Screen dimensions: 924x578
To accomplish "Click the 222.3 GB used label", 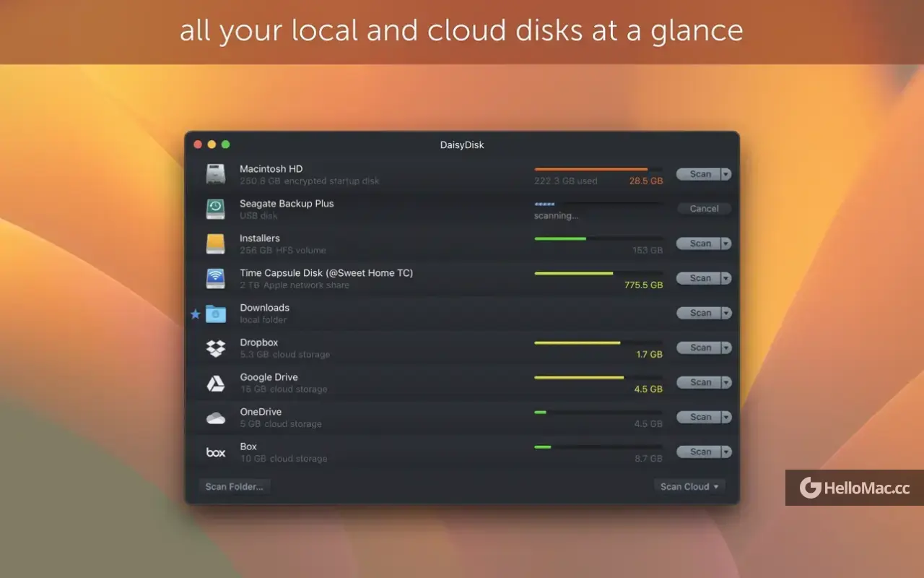I will point(566,181).
